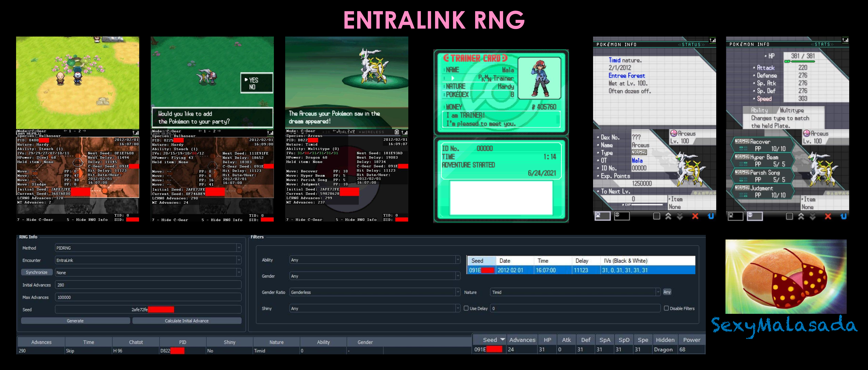Check the Disable Filters checkbox

[666, 308]
